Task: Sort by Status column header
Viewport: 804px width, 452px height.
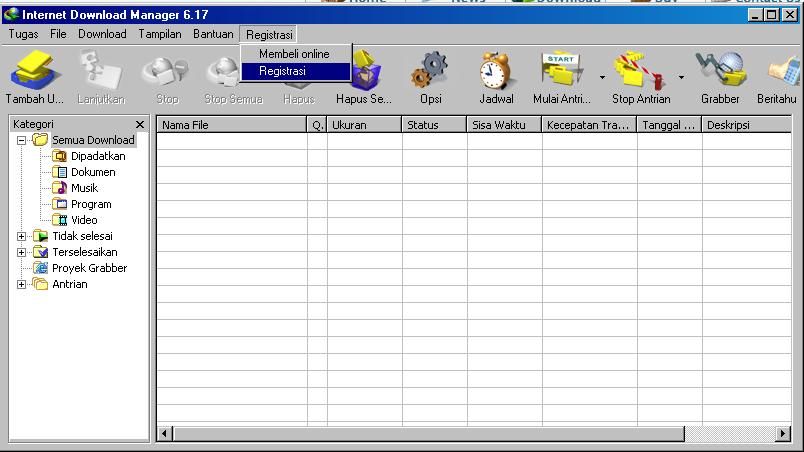Action: click(x=434, y=125)
